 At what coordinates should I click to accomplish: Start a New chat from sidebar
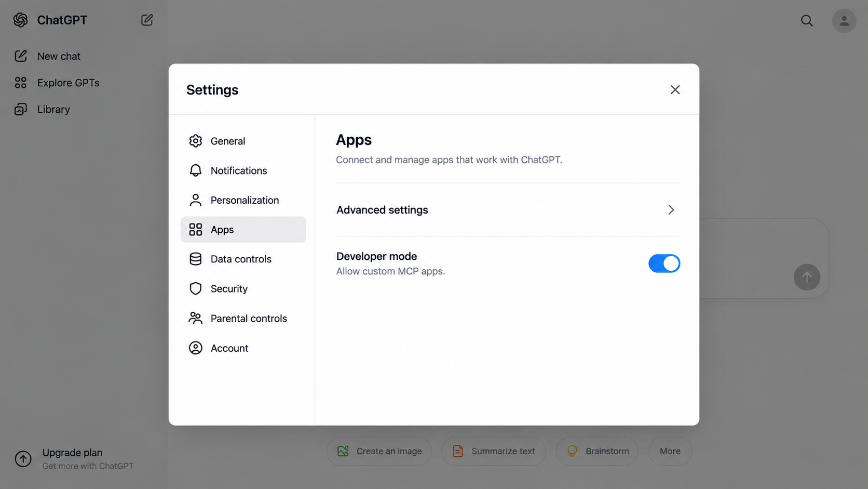[59, 56]
